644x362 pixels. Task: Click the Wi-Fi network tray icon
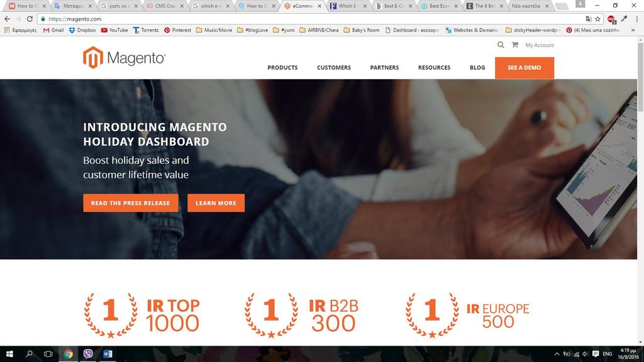click(576, 354)
